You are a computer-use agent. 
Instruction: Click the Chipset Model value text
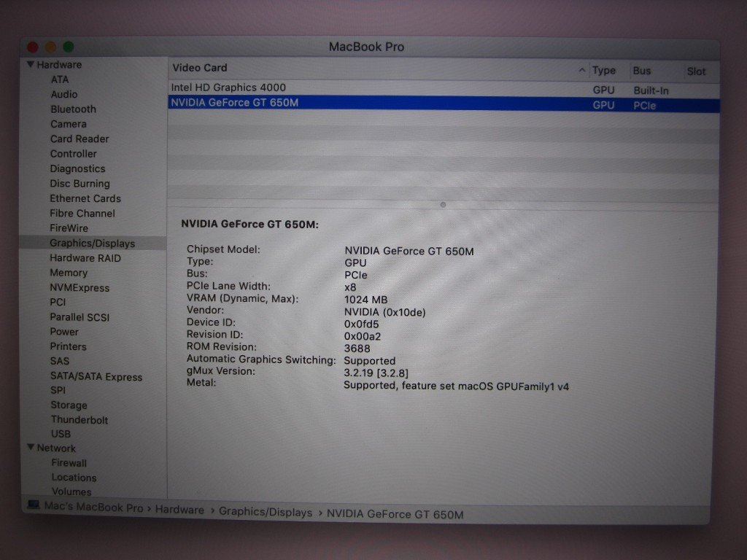(409, 251)
